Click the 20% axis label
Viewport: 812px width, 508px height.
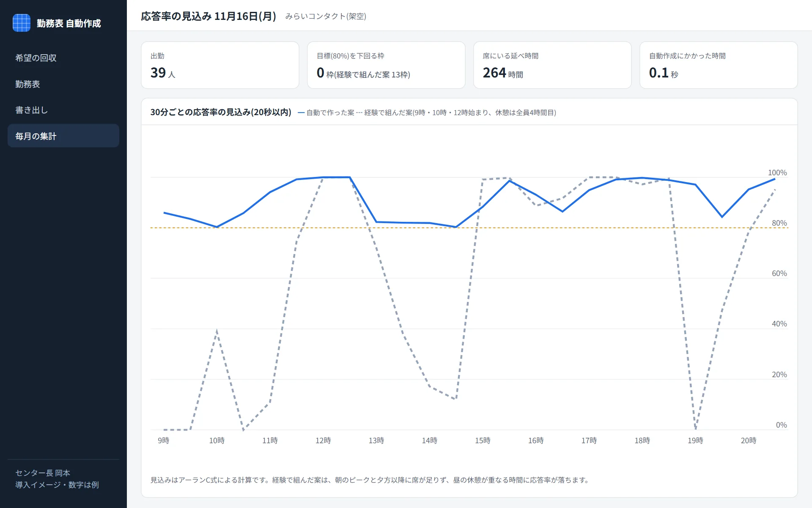[779, 375]
